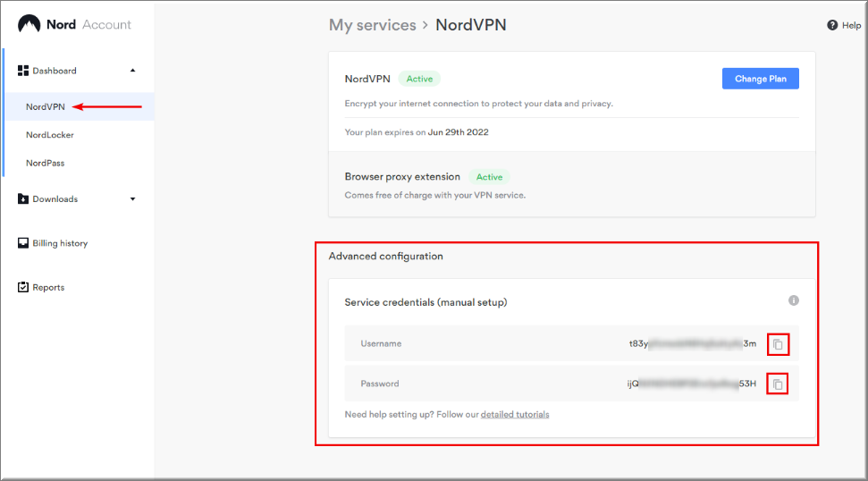Select the partially hidden Username value
This screenshot has width=868, height=481.
693,343
